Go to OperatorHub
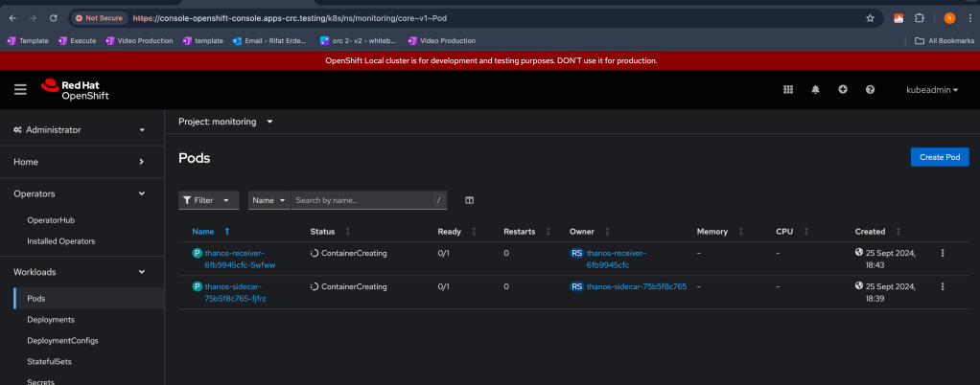Viewport: 980px width, 385px height. click(x=51, y=220)
